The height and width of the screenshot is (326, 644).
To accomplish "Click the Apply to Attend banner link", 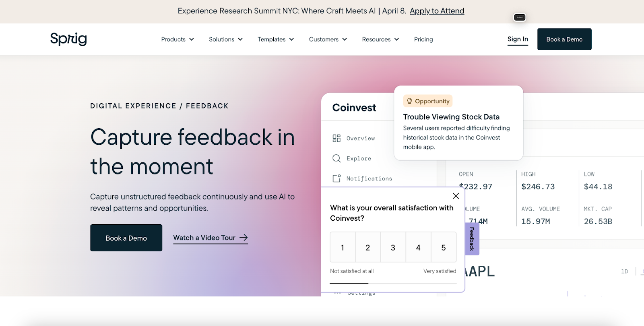I will click(437, 11).
